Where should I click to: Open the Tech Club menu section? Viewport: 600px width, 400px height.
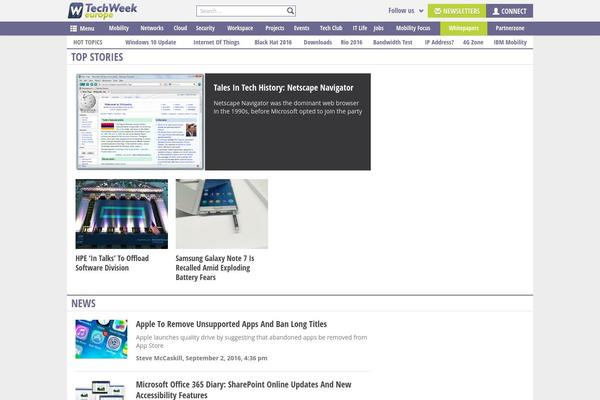(x=331, y=28)
